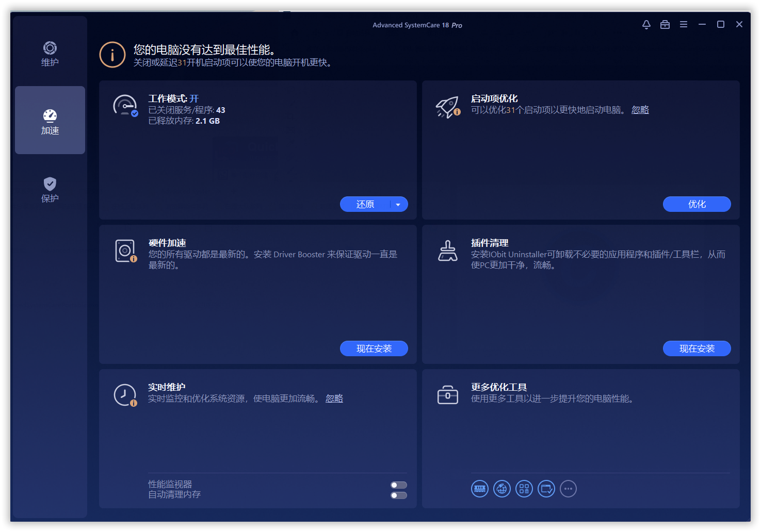Open the 维护 maintenance sidebar section
The height and width of the screenshot is (532, 761).
[50, 54]
